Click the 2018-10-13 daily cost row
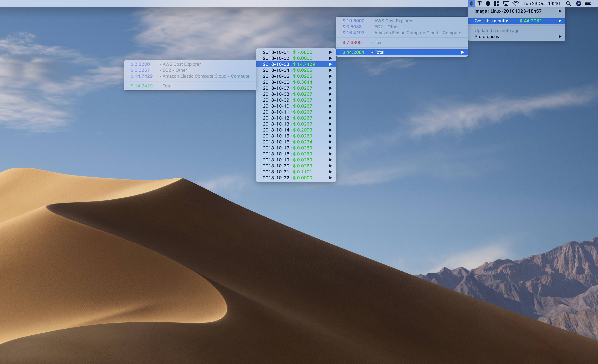The image size is (598, 364). point(296,124)
